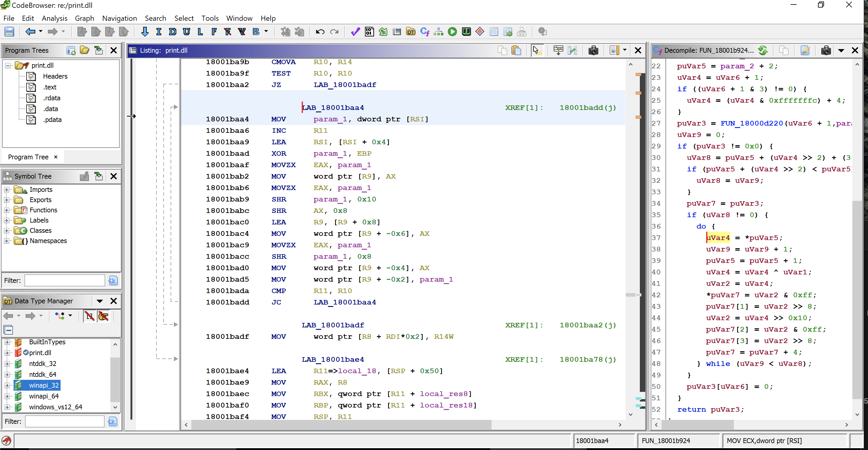Click the green play toolbar icon

pos(452,32)
